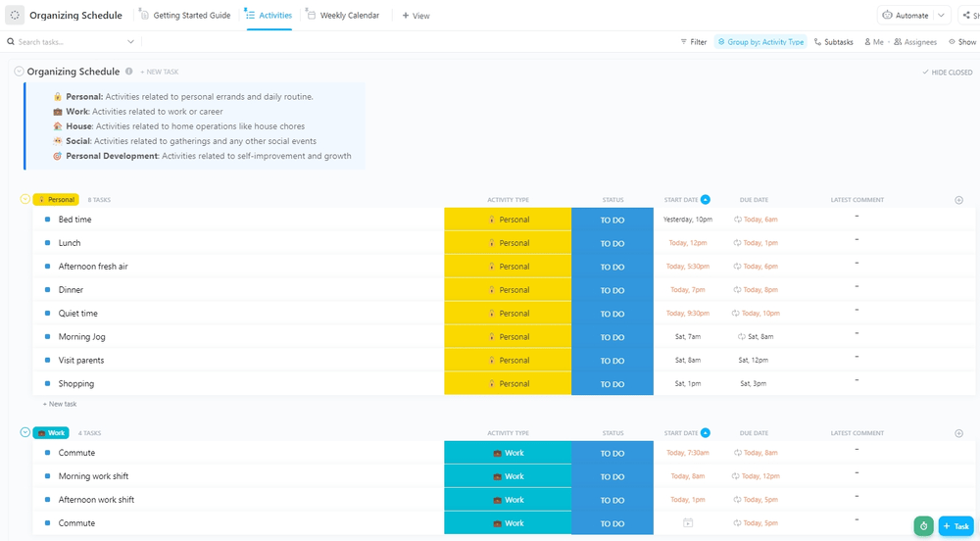Click the Search tasks input field
The height and width of the screenshot is (541, 980).
69,42
